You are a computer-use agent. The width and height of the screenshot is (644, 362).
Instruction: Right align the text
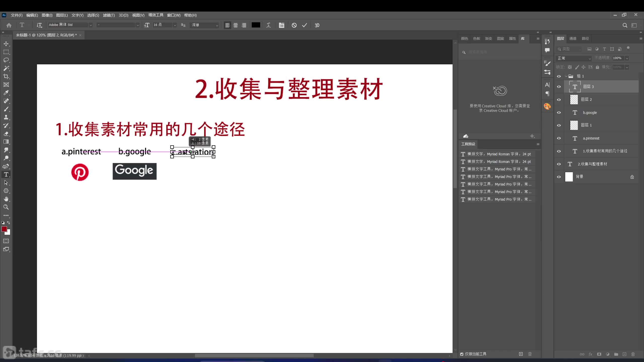click(x=244, y=25)
